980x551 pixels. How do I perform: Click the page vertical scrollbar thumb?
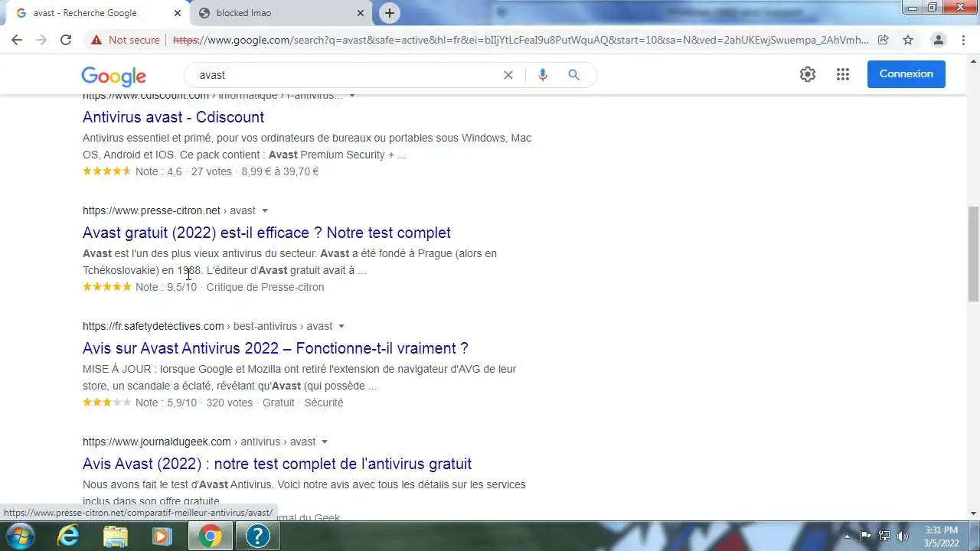click(973, 253)
